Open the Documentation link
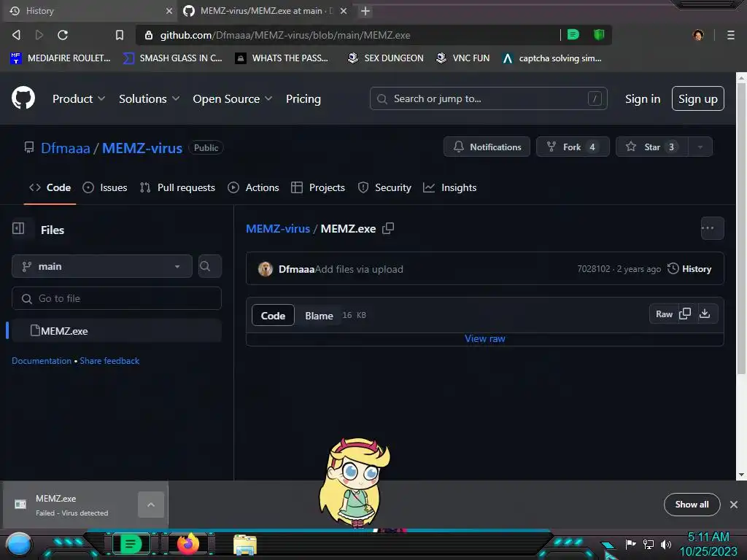The image size is (747, 560). [x=42, y=361]
